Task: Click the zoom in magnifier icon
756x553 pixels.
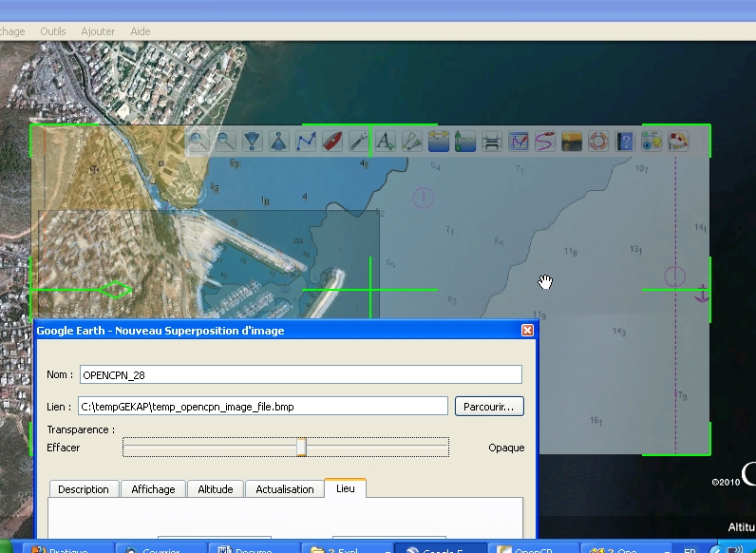Action: pyautogui.click(x=198, y=142)
